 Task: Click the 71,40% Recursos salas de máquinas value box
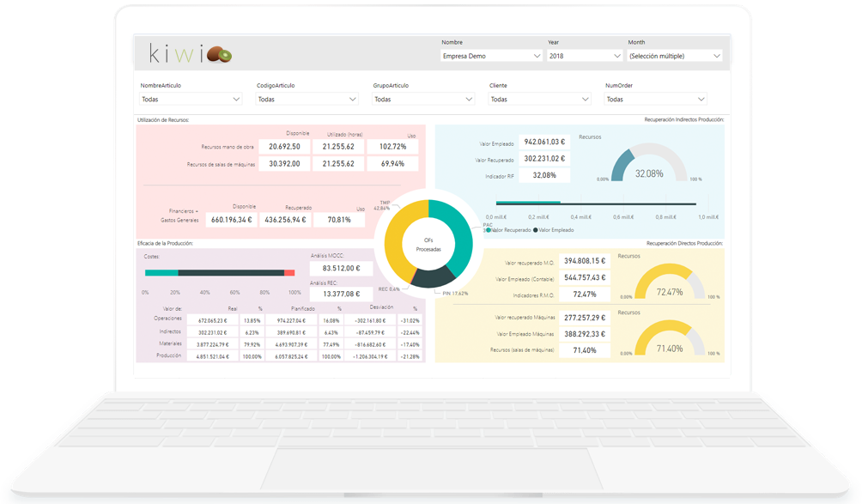tap(585, 350)
